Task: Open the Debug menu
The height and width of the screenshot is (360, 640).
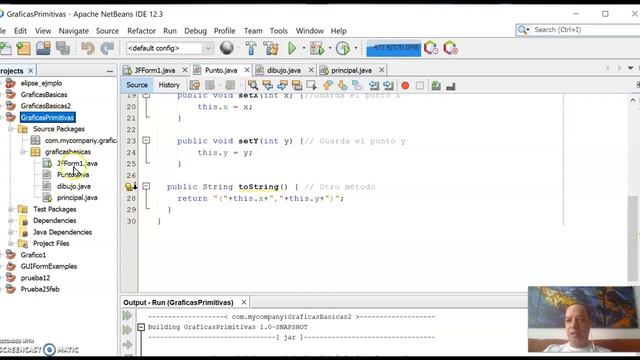Action: 196,31
